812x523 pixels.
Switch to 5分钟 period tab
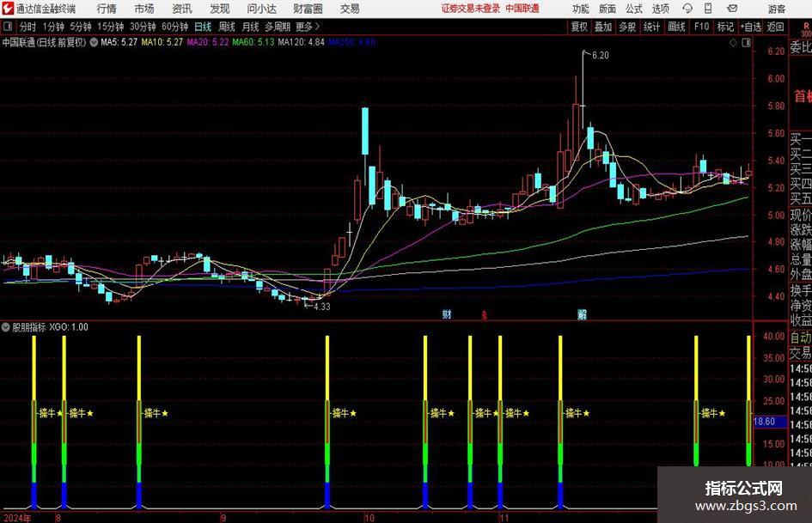(x=81, y=27)
